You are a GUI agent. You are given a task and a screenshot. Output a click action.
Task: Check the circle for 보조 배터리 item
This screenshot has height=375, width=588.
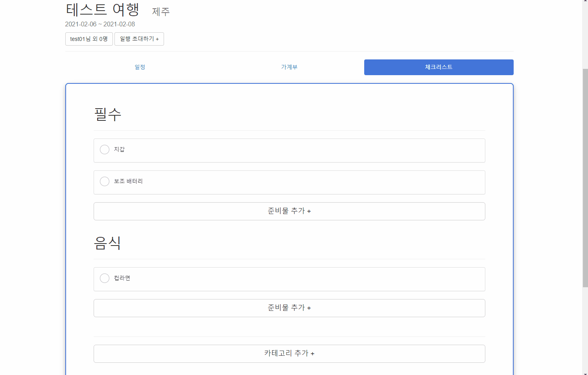pyautogui.click(x=105, y=181)
